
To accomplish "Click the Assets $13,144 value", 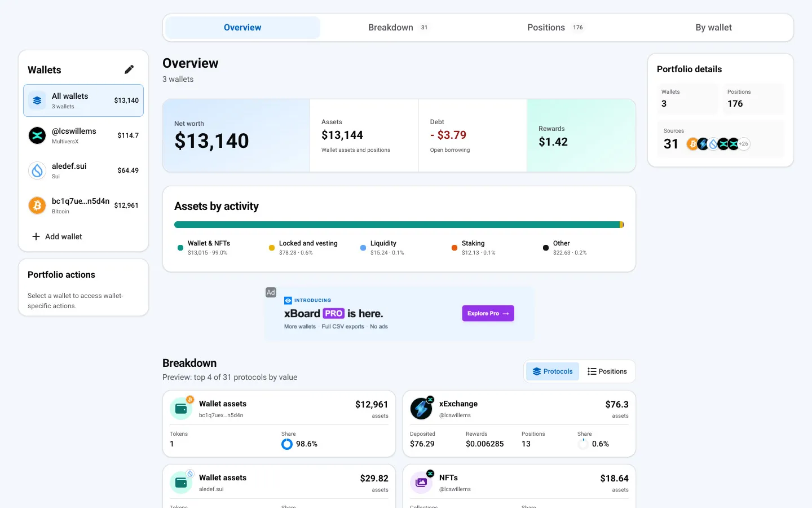I will coord(342,135).
